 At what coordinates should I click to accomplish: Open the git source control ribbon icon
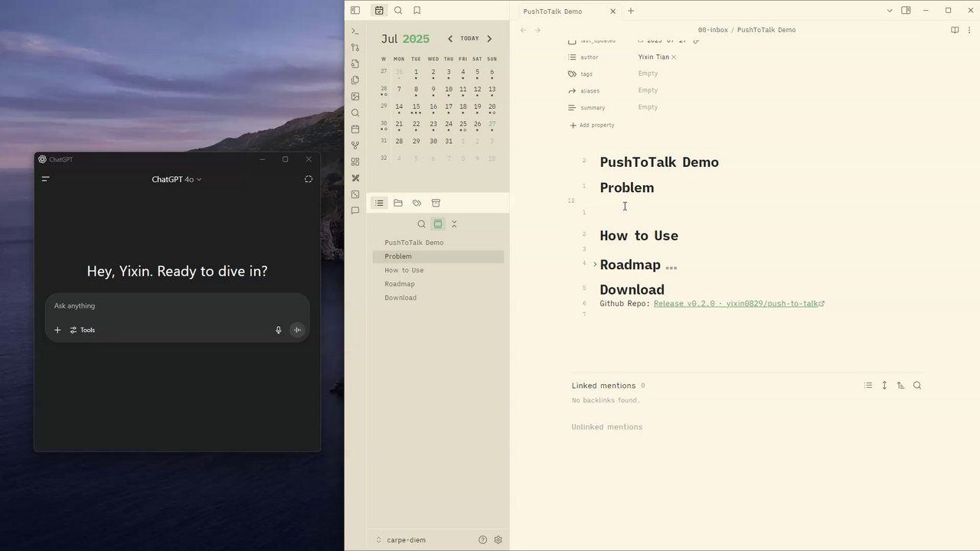pos(355,47)
